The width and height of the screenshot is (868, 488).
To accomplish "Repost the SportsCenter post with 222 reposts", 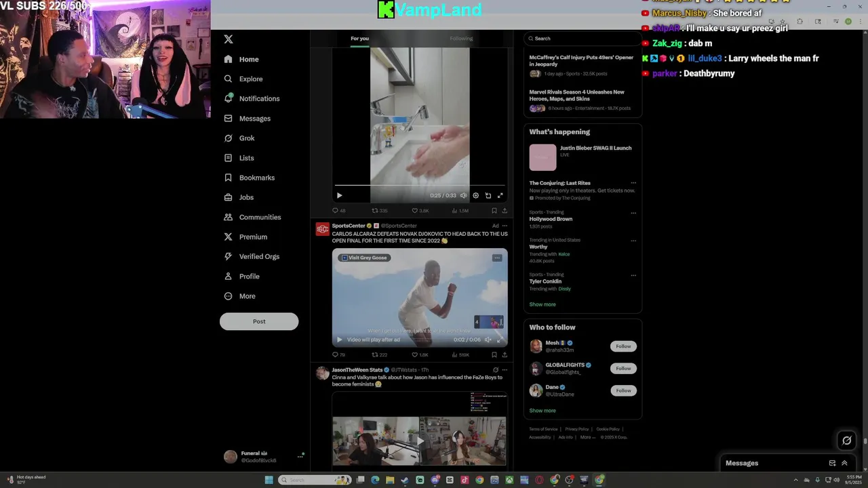I will click(380, 354).
